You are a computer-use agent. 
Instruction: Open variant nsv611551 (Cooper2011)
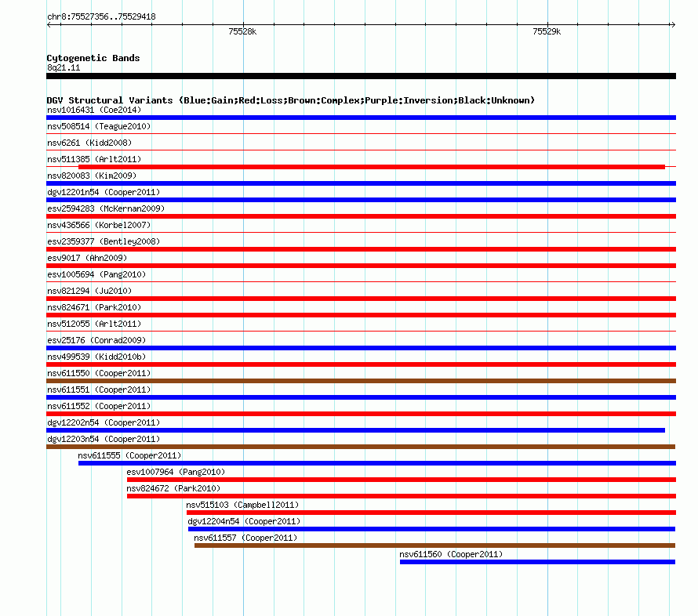point(99,390)
